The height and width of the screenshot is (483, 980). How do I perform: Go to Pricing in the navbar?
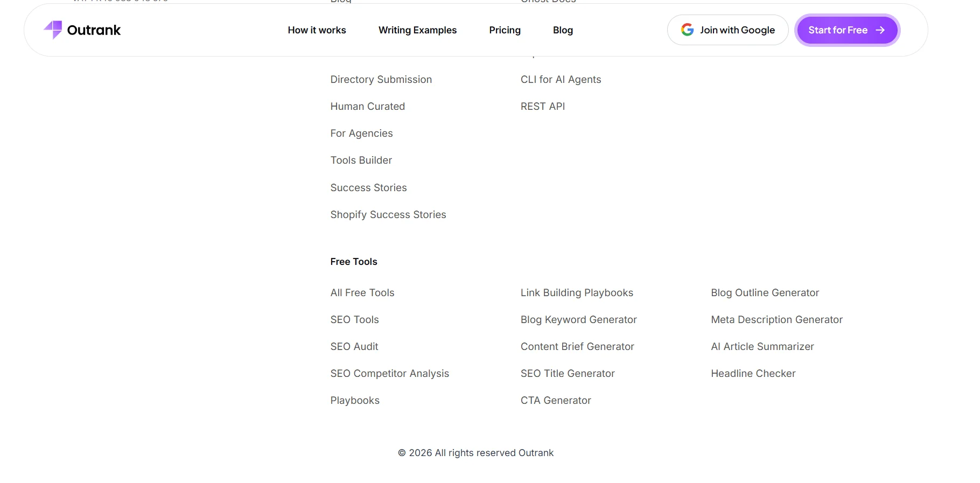click(505, 30)
